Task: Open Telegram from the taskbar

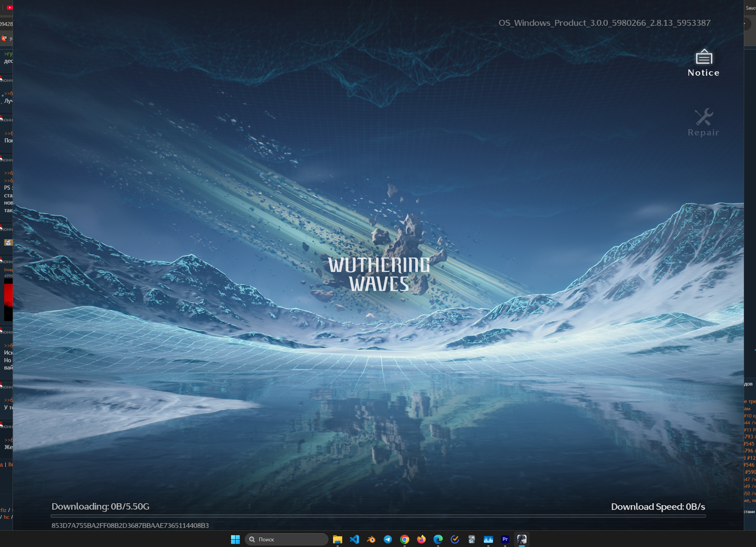Action: (x=388, y=539)
